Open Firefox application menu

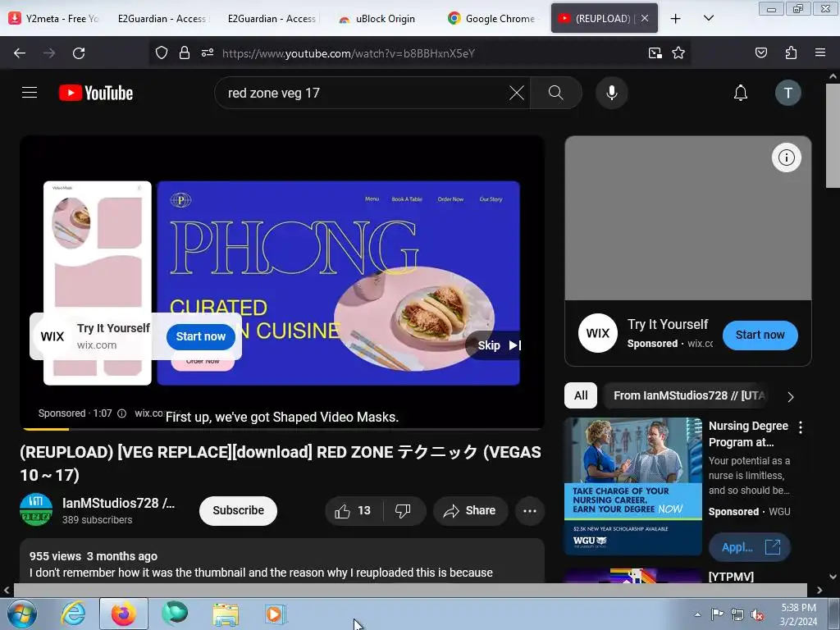click(x=819, y=53)
